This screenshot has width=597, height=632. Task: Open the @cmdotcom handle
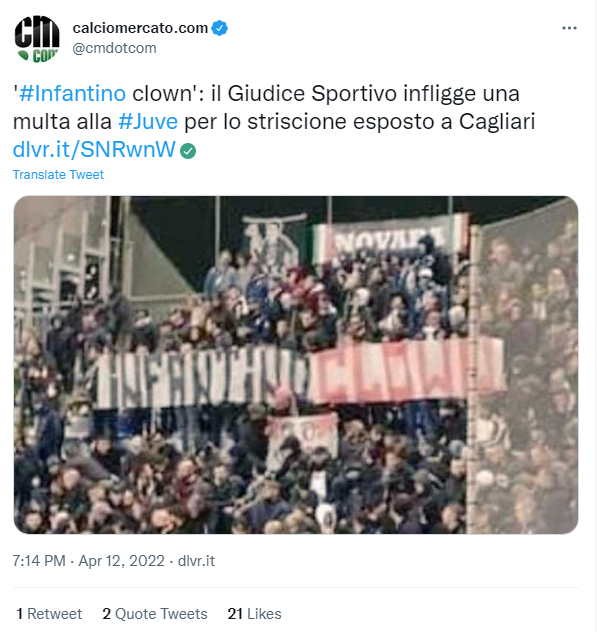tap(114, 48)
